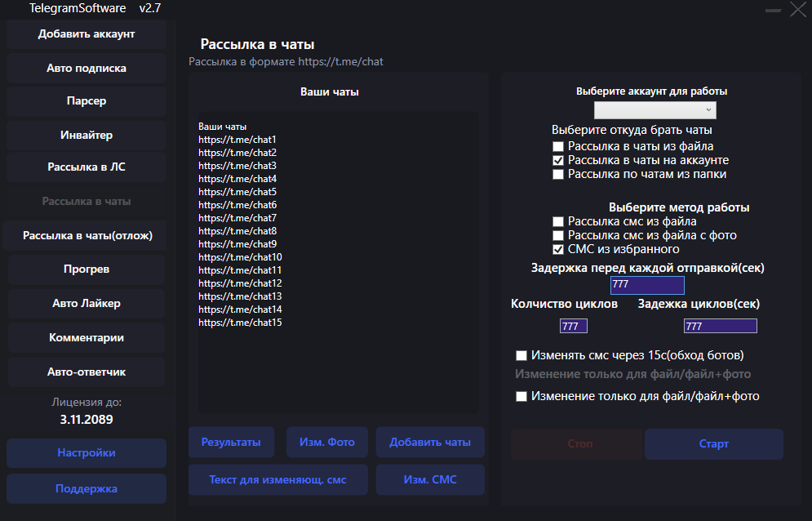Screen dimensions: 812x521
Task: Open Рассылка в ЛС
Action: (87, 167)
